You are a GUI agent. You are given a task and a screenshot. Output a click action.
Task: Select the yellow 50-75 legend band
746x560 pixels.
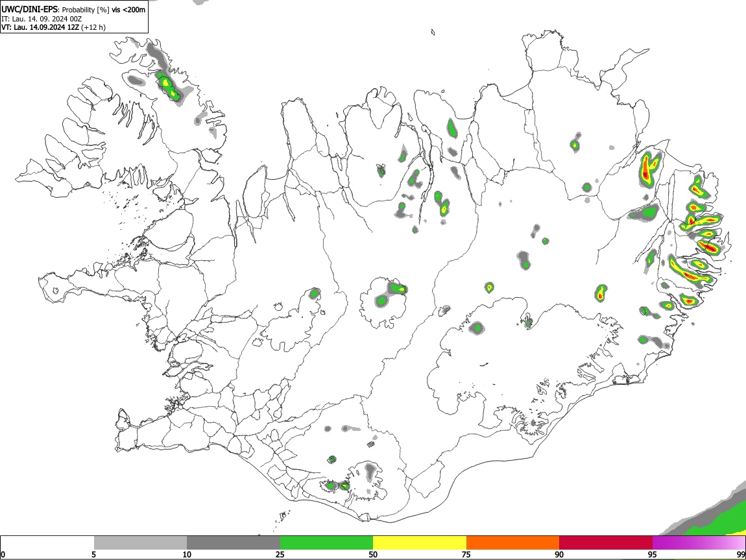(420, 543)
